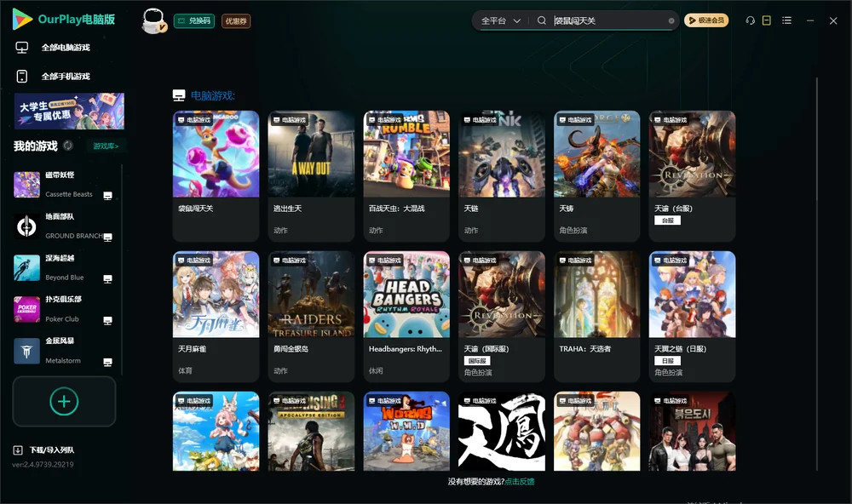Screen dimensions: 852x504
Task: Open the 百战天虫：大混战 game card
Action: [406, 176]
